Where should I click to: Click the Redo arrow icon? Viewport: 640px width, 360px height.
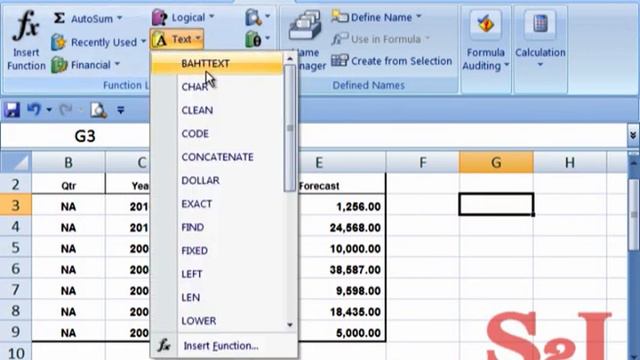click(x=65, y=109)
